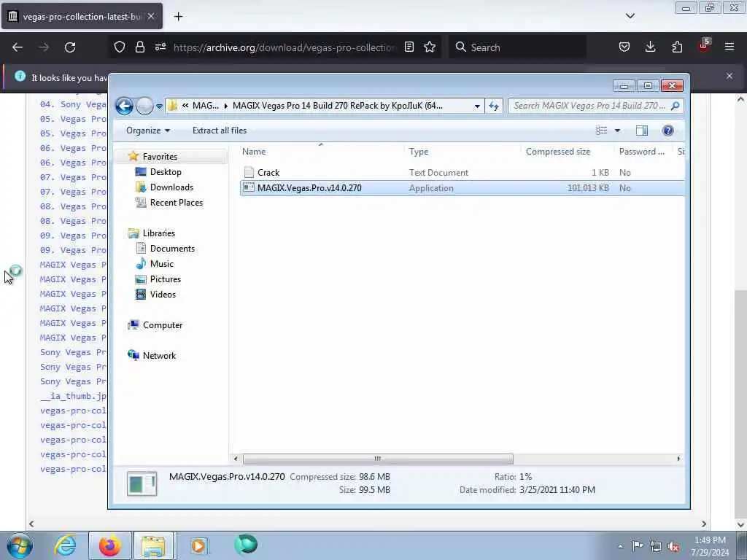Sort by Compressed size column
Image resolution: width=747 pixels, height=560 pixels.
pyautogui.click(x=567, y=152)
